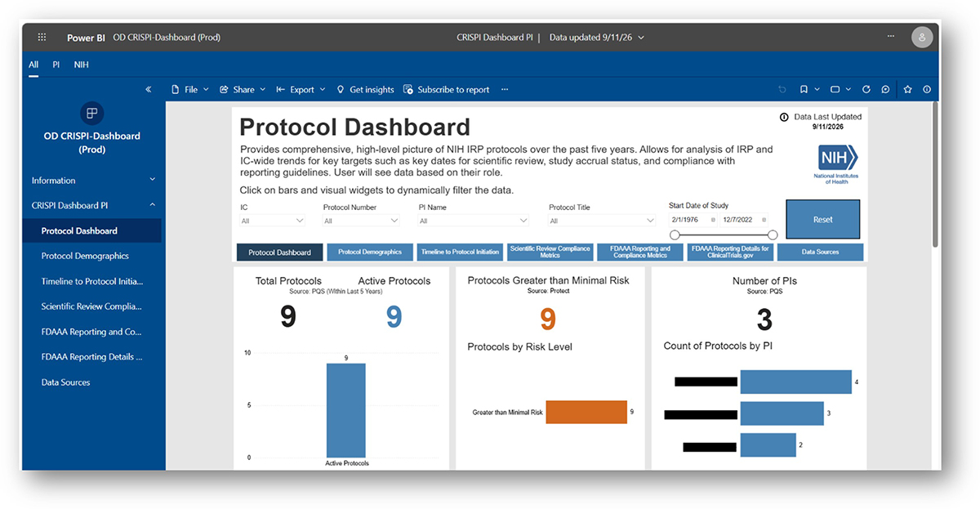
Task: Open the Export menu
Action: [301, 90]
